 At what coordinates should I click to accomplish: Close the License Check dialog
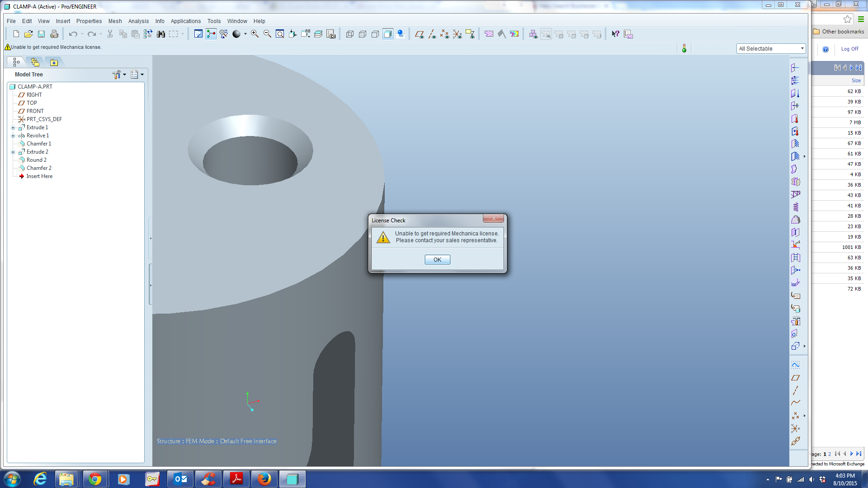pos(493,219)
